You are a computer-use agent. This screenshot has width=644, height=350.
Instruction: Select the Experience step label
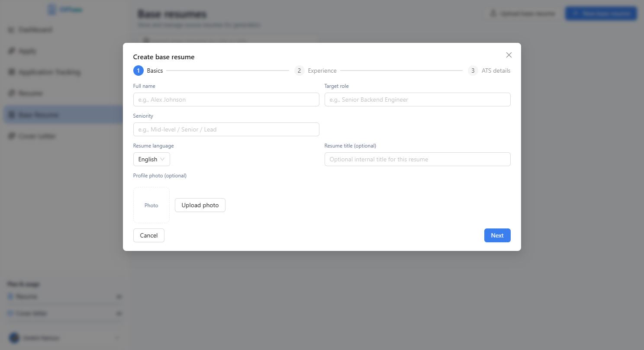[x=322, y=71]
